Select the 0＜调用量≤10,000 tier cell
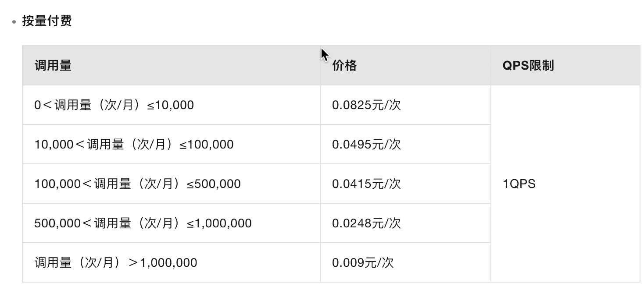The height and width of the screenshot is (290, 644). 114,105
